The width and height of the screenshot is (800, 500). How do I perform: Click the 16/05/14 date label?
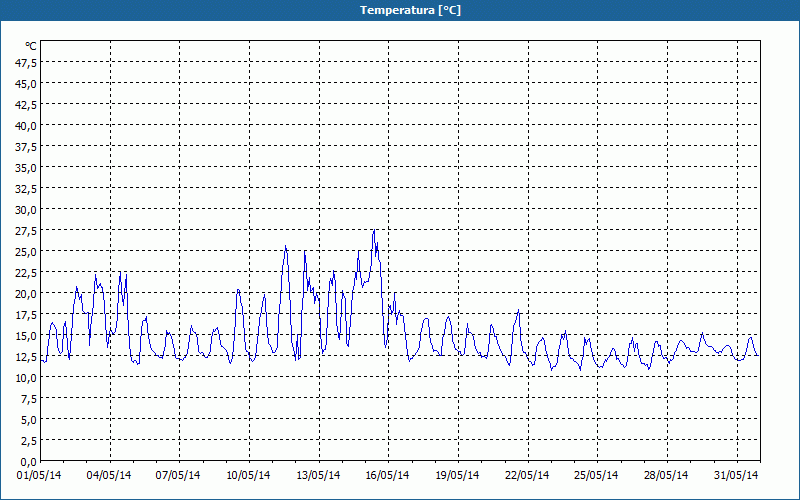click(387, 476)
